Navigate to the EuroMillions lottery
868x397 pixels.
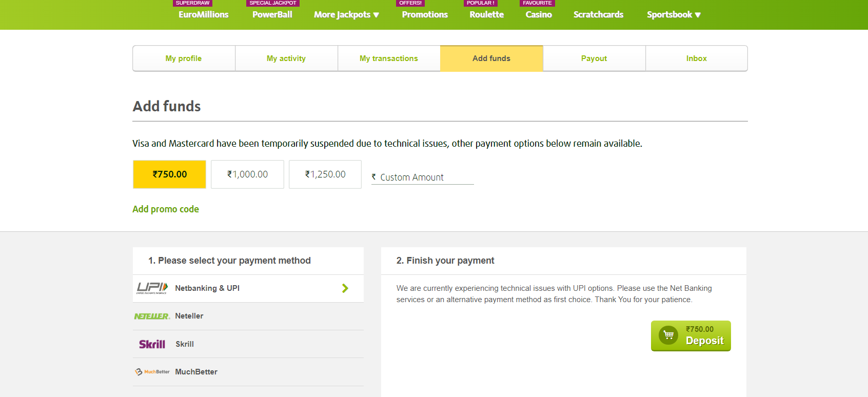point(203,14)
